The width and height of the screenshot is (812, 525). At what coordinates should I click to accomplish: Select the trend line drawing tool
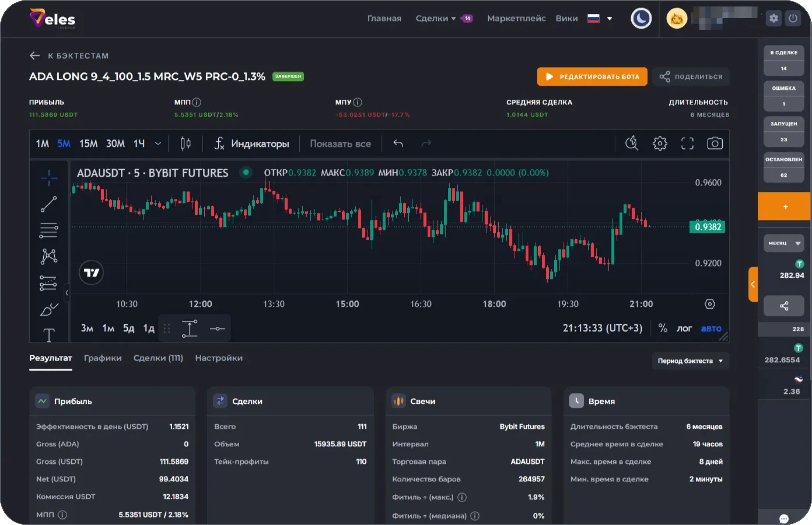(x=49, y=204)
